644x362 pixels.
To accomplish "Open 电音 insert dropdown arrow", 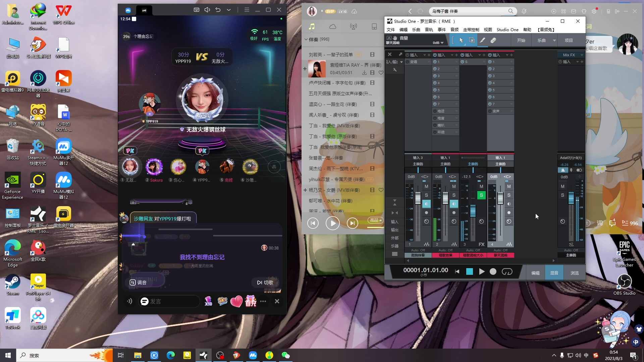I will pyautogui.click(x=457, y=118).
